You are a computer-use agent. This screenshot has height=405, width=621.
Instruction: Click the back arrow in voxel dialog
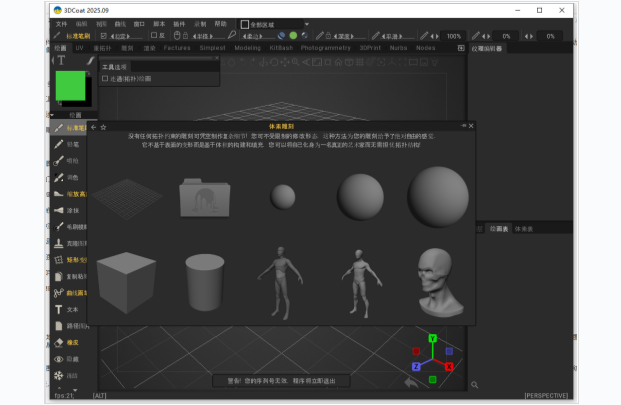(93, 127)
